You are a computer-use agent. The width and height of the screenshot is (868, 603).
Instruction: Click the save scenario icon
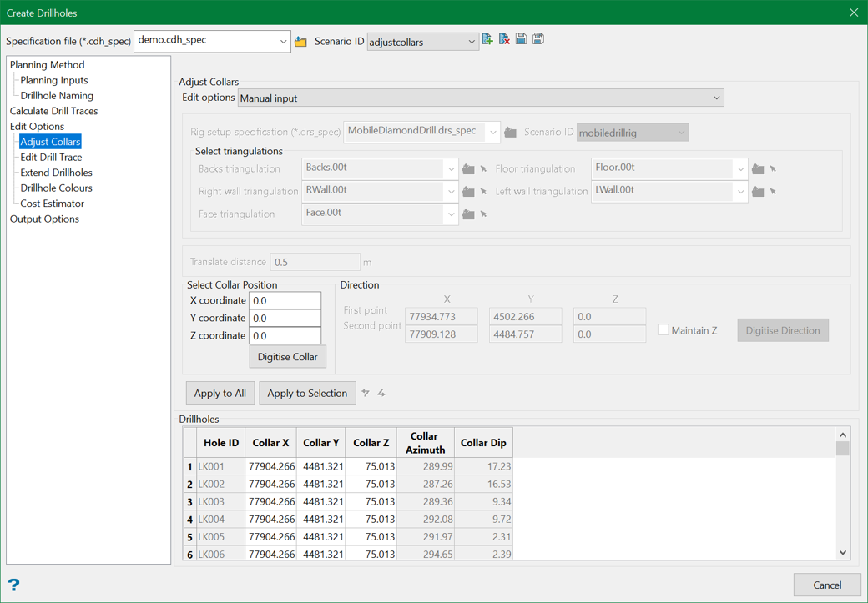coord(521,39)
